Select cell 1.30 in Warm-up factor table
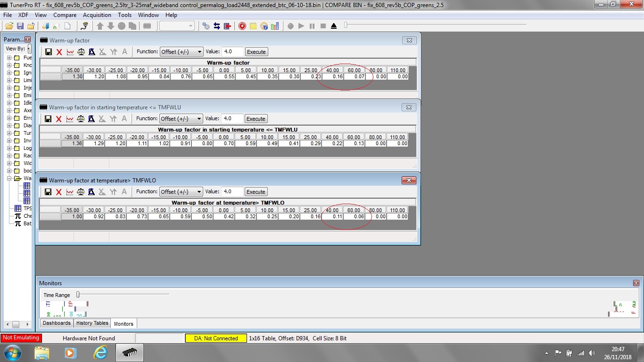The height and width of the screenshot is (362, 644). click(73, 76)
